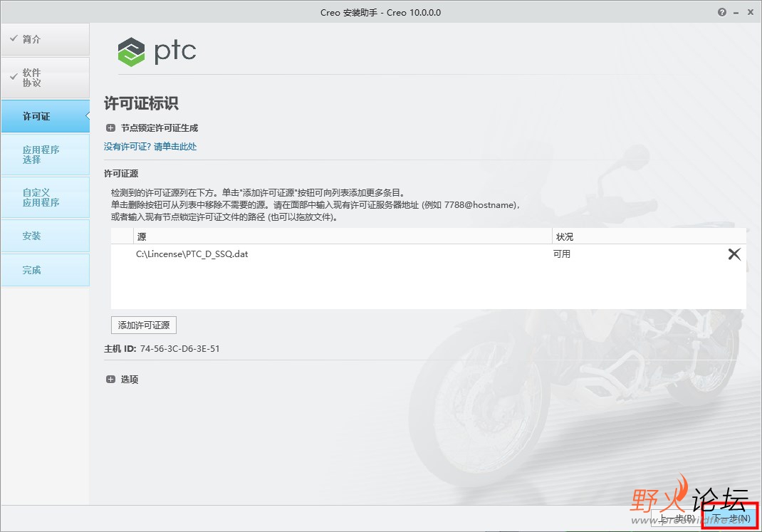
Task: Remove the PTC_D_SSQ.dat license source
Action: (x=734, y=254)
